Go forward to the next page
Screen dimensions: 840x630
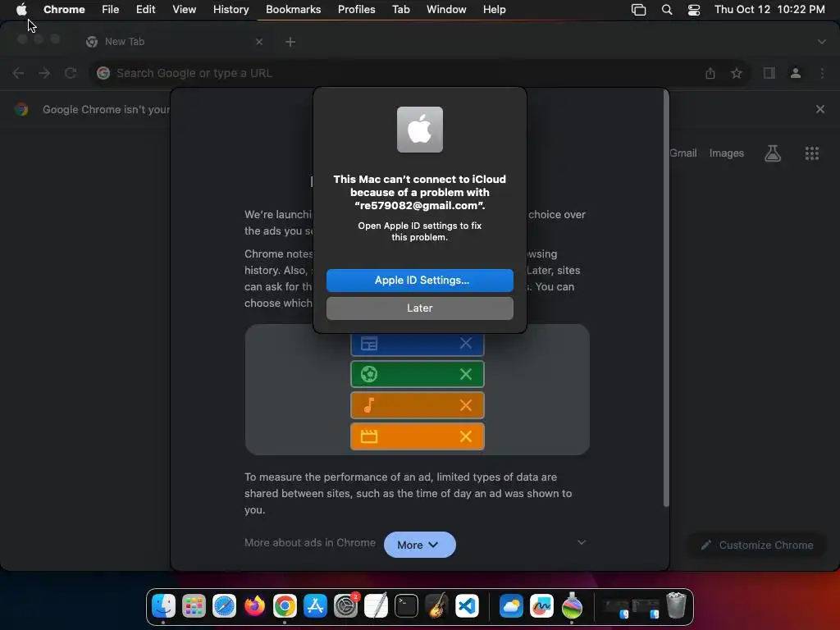click(x=44, y=73)
